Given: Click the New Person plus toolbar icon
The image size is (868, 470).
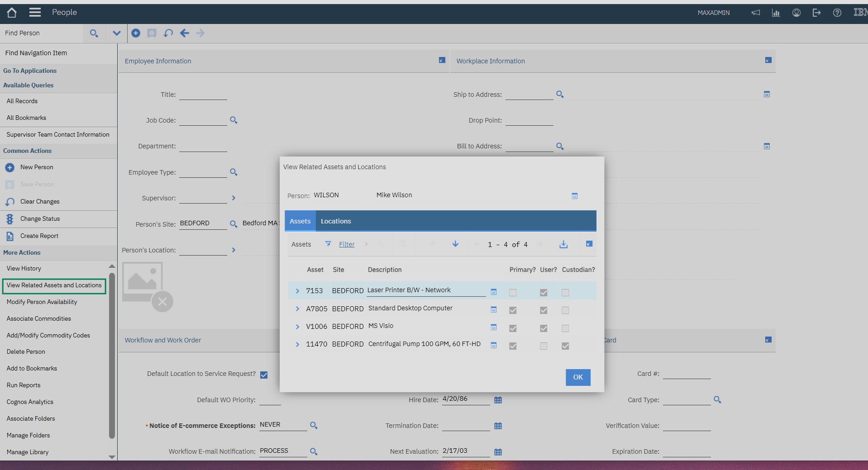Looking at the screenshot, I should [x=136, y=33].
